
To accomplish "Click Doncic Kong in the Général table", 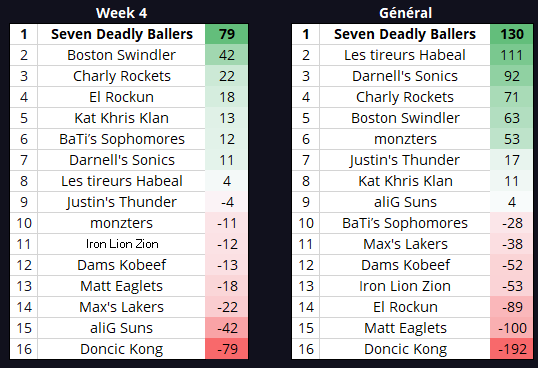I will point(405,349).
